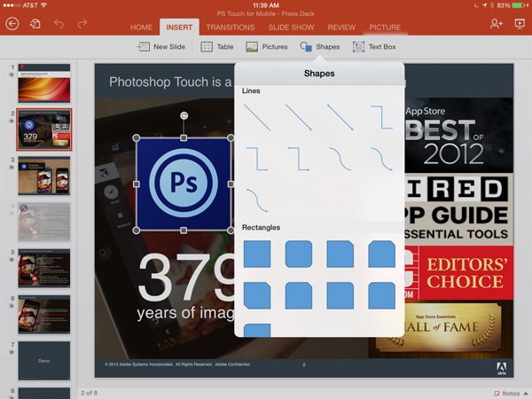532x399 pixels.
Task: Open the file options icon
Action: click(35, 24)
